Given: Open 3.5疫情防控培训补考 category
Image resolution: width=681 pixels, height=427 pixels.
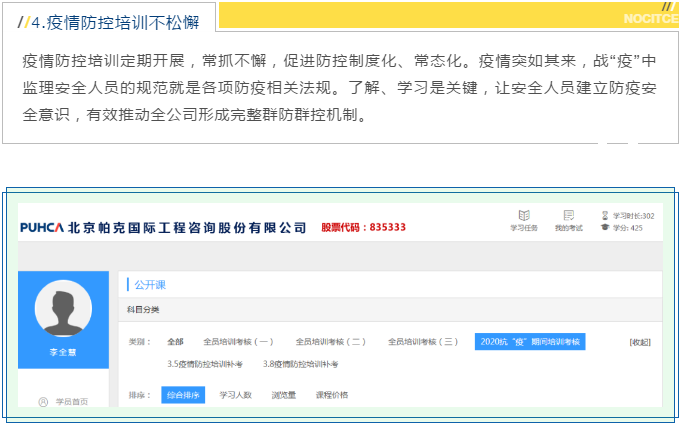Looking at the screenshot, I should [x=205, y=364].
